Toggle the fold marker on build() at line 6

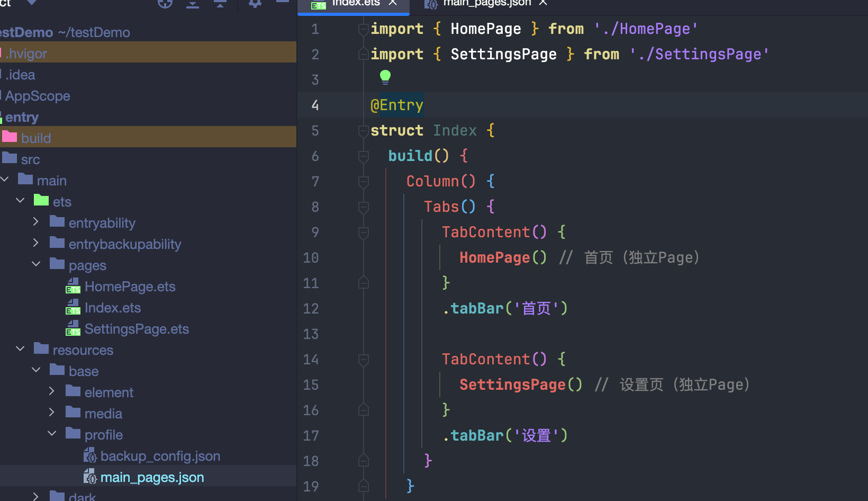(364, 156)
